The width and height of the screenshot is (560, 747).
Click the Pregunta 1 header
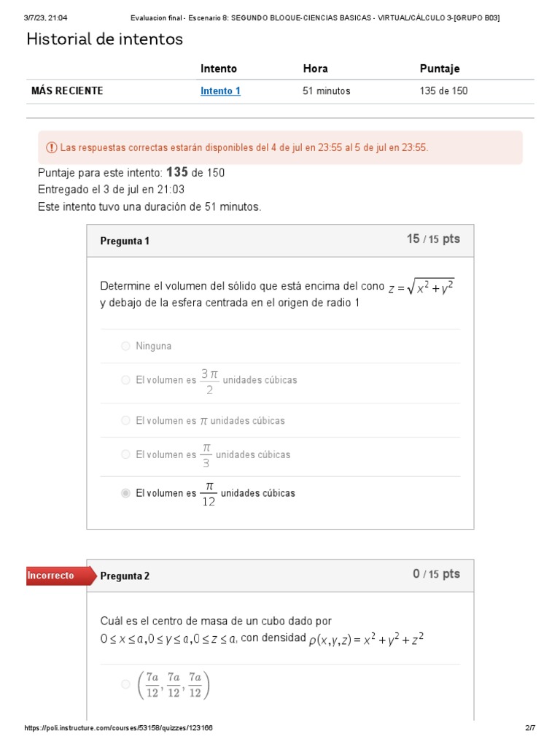125,241
